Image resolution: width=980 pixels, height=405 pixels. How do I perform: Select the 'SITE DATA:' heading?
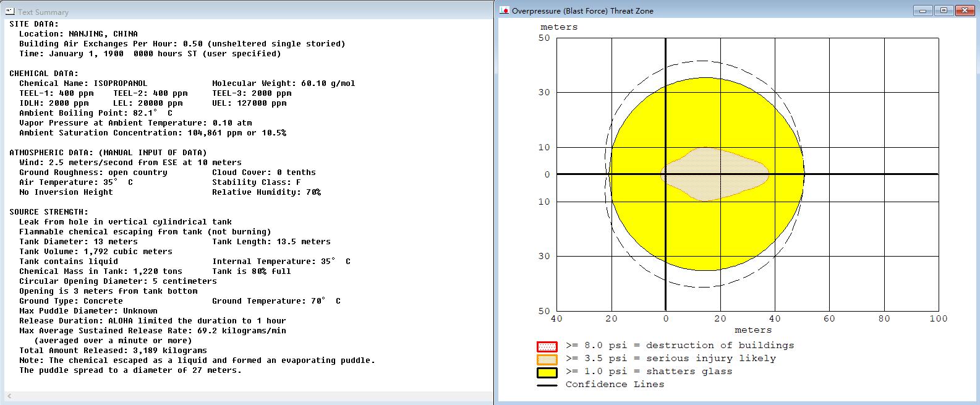coord(34,24)
